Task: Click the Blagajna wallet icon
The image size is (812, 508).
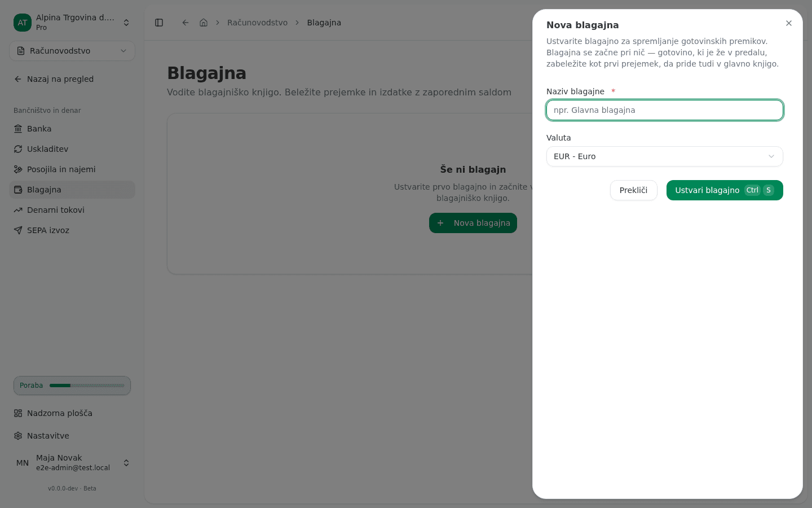Action: pos(18,190)
